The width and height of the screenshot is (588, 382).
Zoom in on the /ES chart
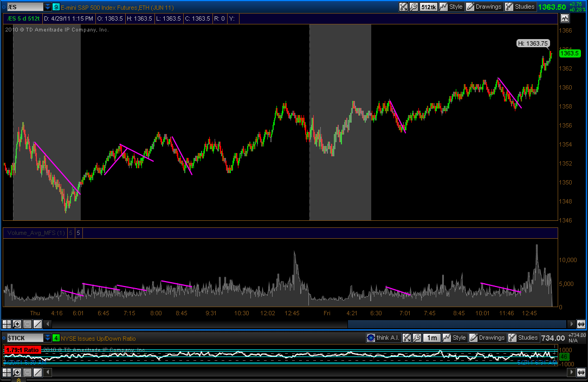[17, 324]
